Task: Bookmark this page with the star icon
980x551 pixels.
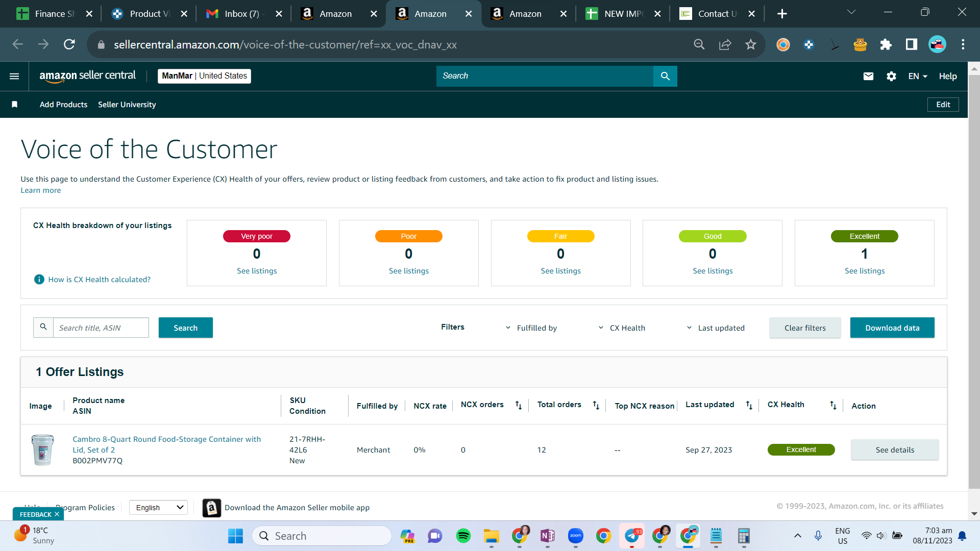Action: click(751, 44)
